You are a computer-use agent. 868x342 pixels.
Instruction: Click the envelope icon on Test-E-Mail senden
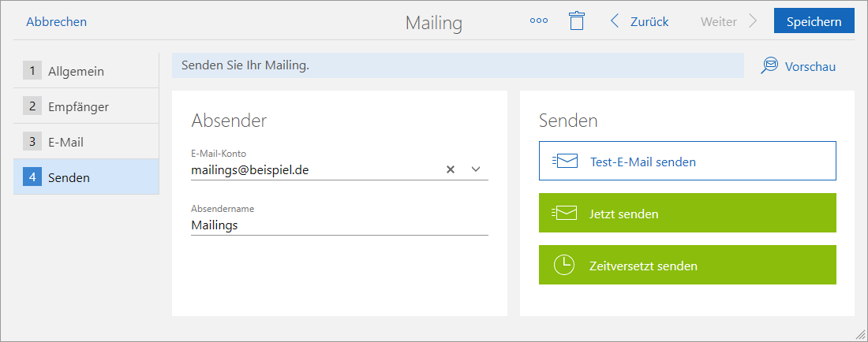(x=565, y=162)
